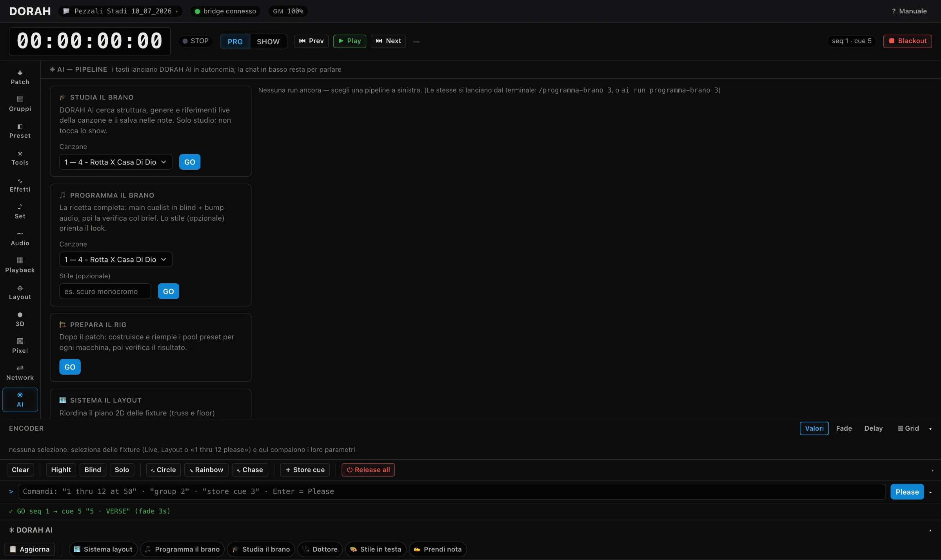Open the Tools sidebar panel
The width and height of the screenshot is (941, 560).
point(20,158)
